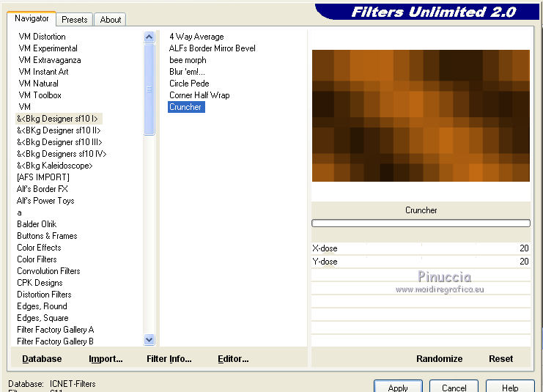The height and width of the screenshot is (392, 543).
Task: Choose the Cruncher filter
Action: click(186, 107)
